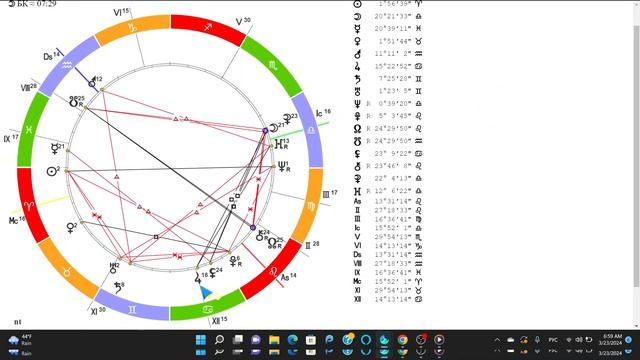This screenshot has height=360, width=640.
Task: Click the Moon position row 20°21'33"
Action: point(388,16)
